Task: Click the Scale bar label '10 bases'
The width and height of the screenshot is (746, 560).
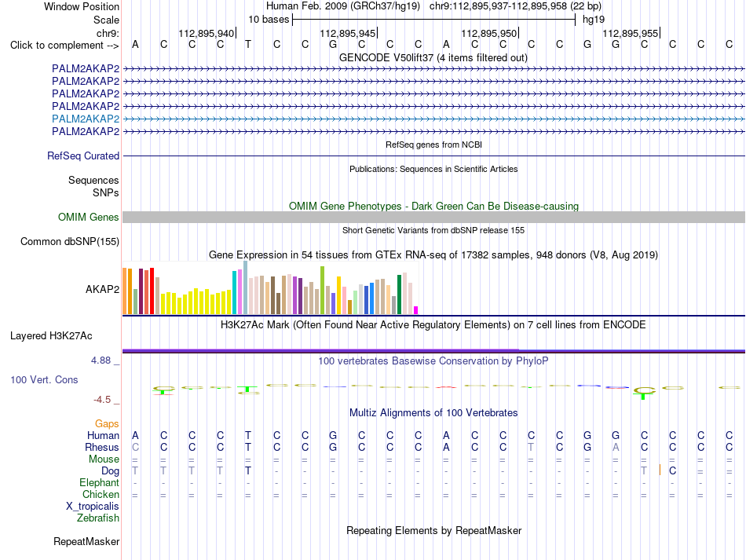Action: (269, 20)
